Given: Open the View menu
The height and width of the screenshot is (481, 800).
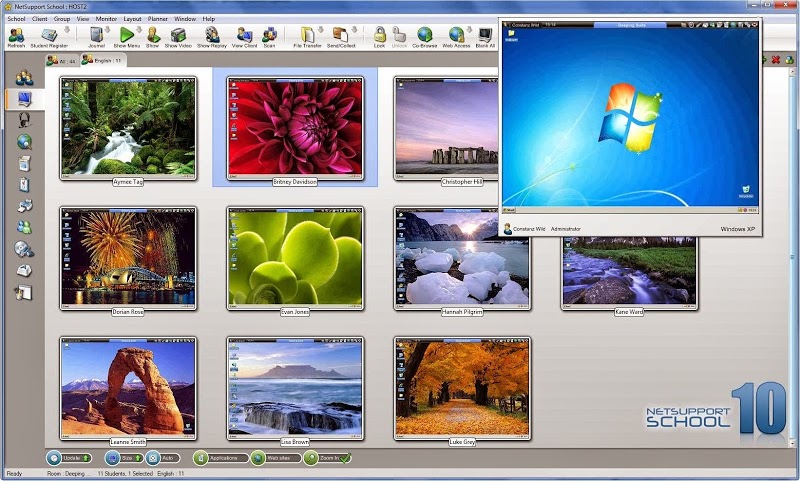Looking at the screenshot, I should [x=83, y=19].
